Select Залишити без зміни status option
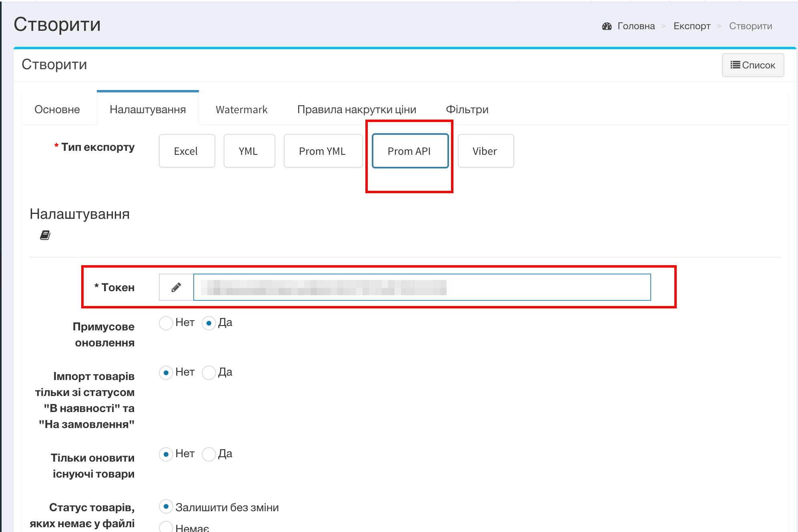798x532 pixels. click(x=166, y=507)
